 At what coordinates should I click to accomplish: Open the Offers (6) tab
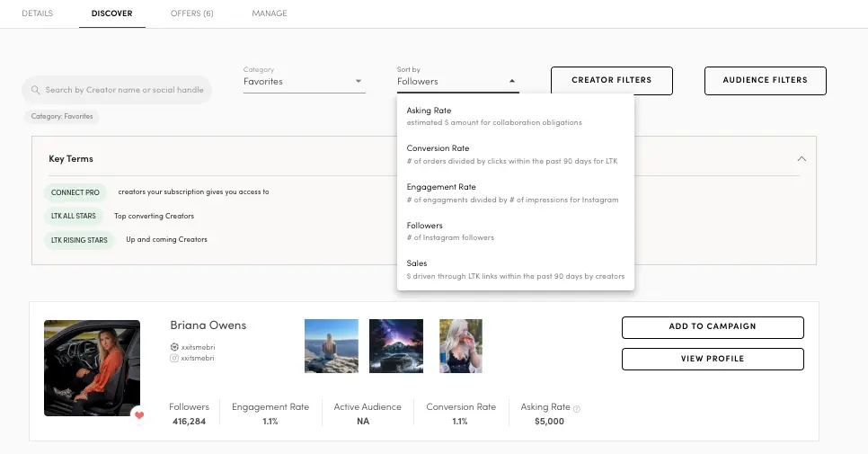[x=192, y=13]
